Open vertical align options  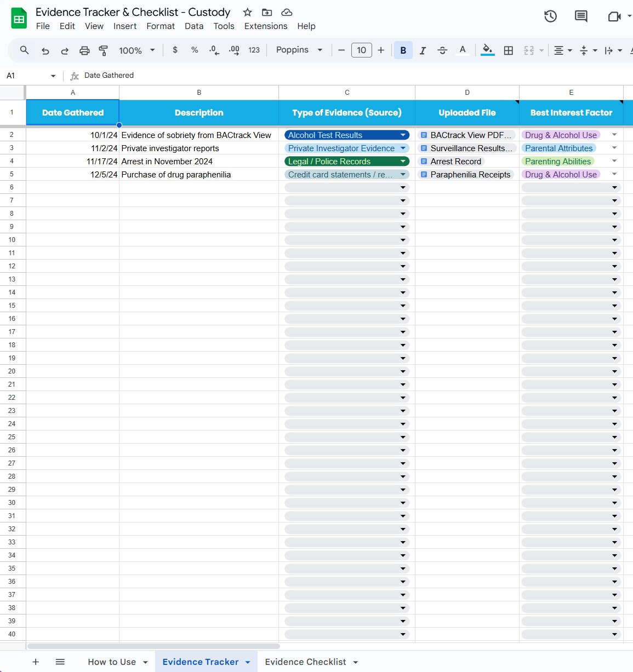588,50
